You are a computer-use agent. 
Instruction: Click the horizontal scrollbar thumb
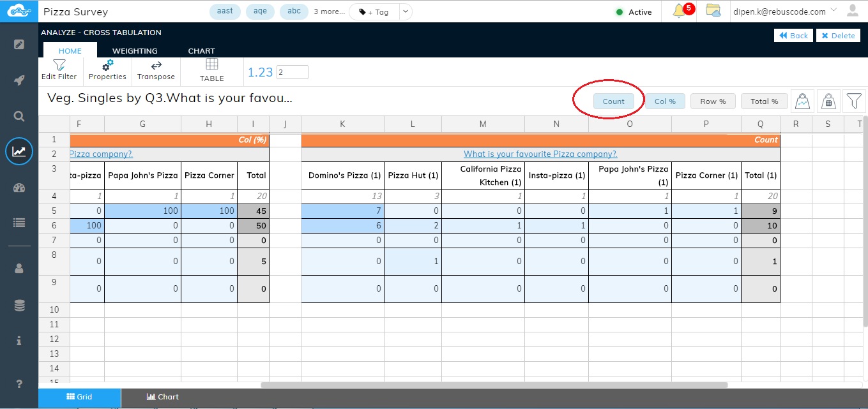[494, 385]
